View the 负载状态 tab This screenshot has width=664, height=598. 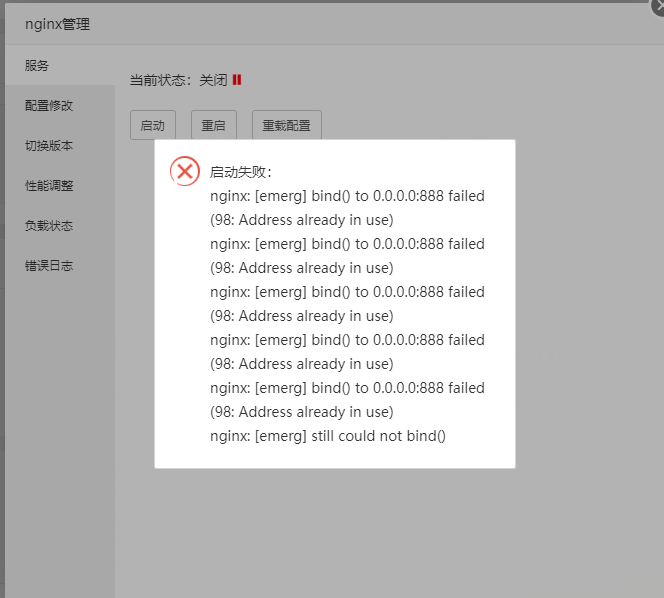pos(60,225)
